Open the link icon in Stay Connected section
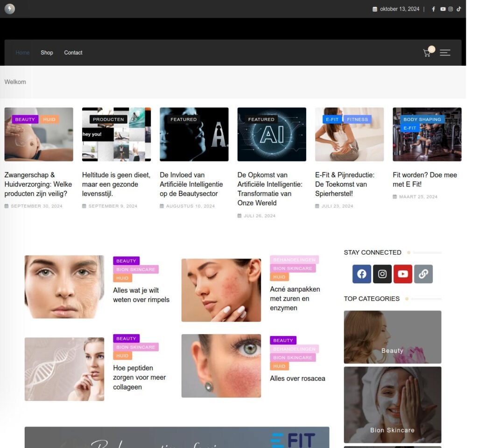 tap(423, 274)
